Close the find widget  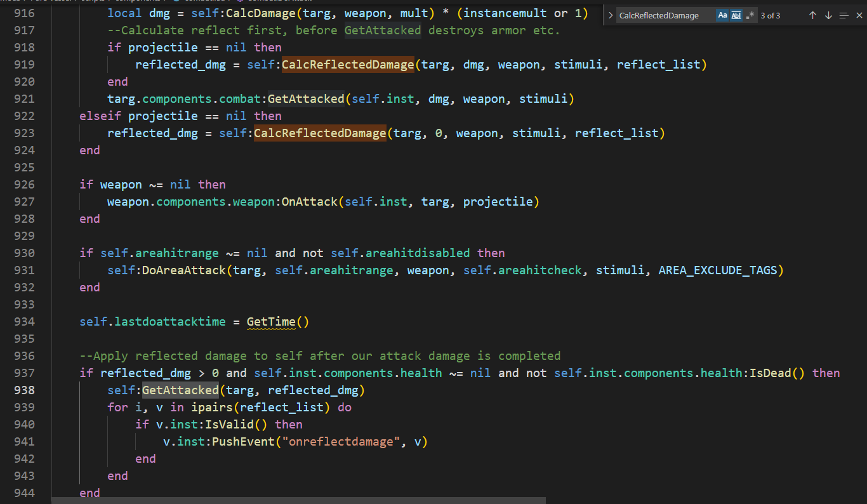pos(859,15)
